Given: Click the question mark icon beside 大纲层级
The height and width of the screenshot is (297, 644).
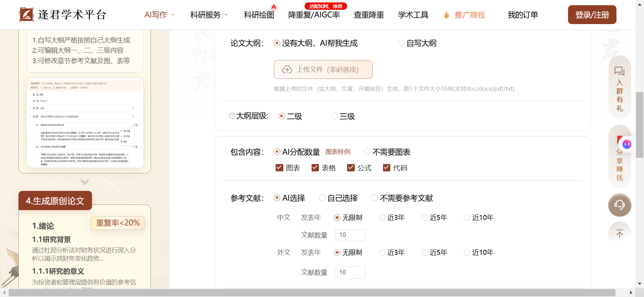Looking at the screenshot, I should (x=232, y=116).
